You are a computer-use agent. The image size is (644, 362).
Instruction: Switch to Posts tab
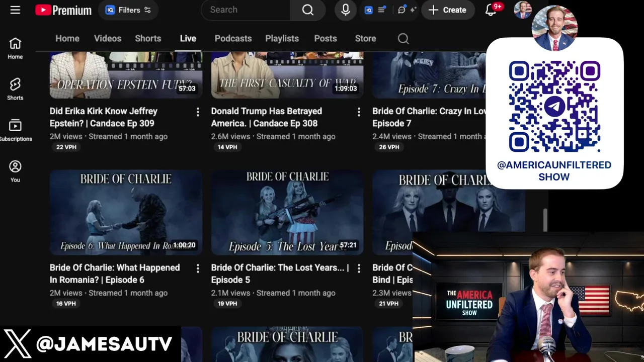pyautogui.click(x=326, y=38)
